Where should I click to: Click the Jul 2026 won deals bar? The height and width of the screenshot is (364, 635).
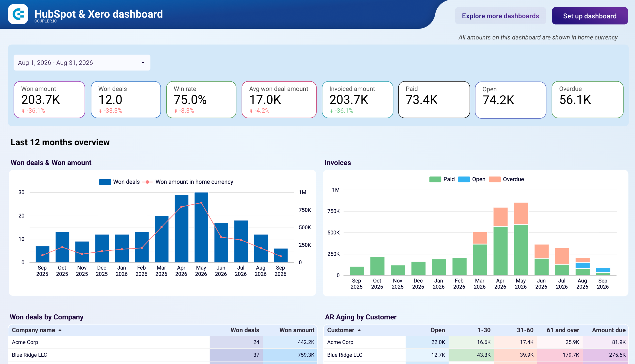241,241
